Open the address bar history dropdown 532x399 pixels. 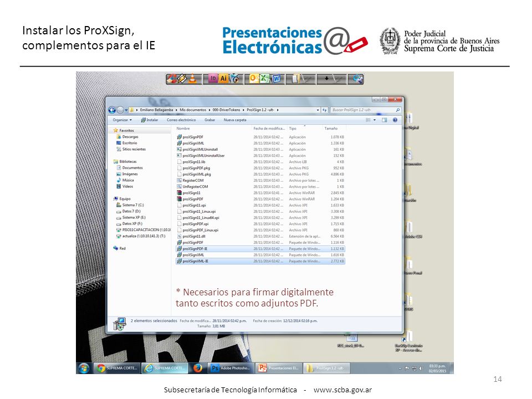click(x=318, y=110)
